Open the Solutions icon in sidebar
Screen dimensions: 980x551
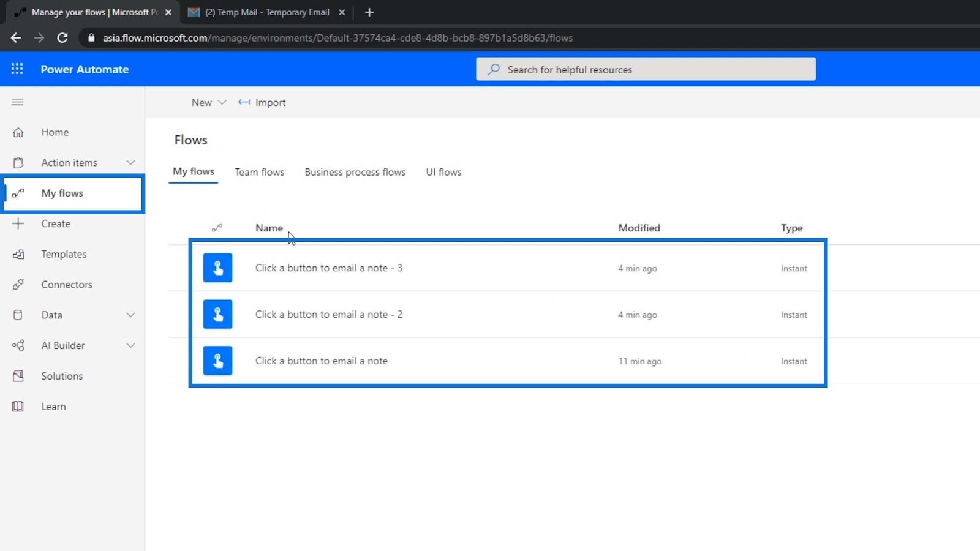18,376
